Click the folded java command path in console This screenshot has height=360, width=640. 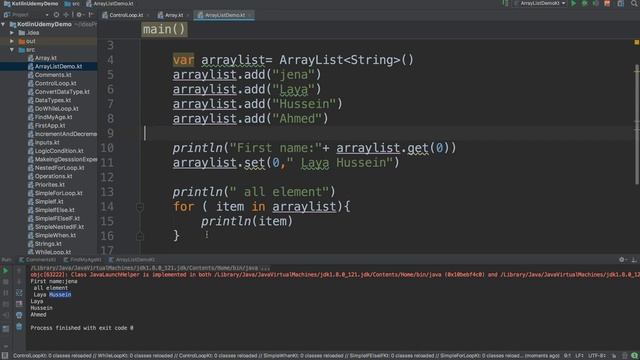pyautogui.click(x=150, y=268)
